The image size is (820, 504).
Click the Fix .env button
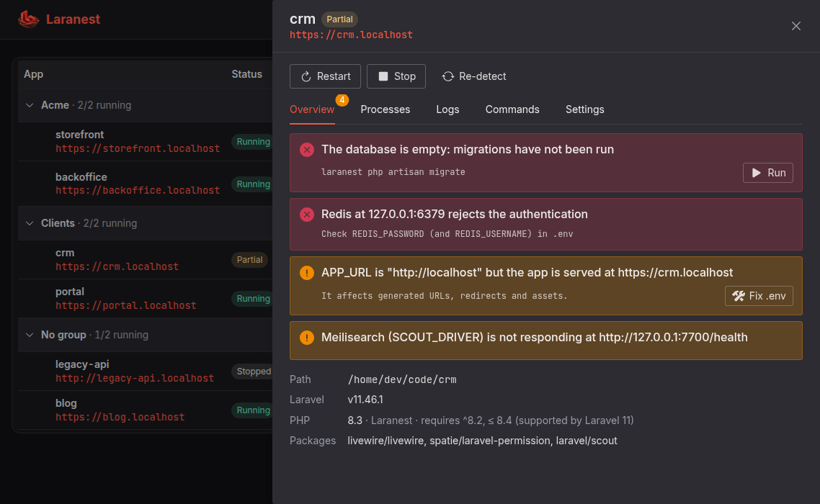(759, 296)
